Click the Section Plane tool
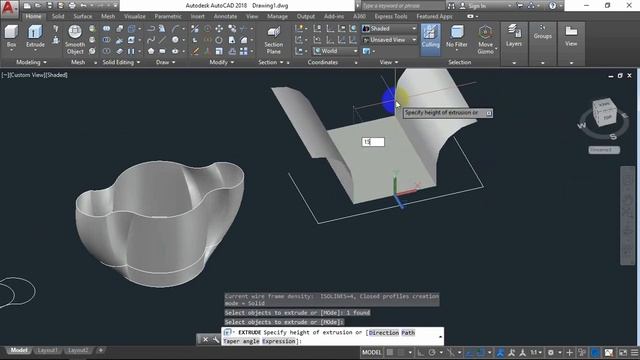 273,39
